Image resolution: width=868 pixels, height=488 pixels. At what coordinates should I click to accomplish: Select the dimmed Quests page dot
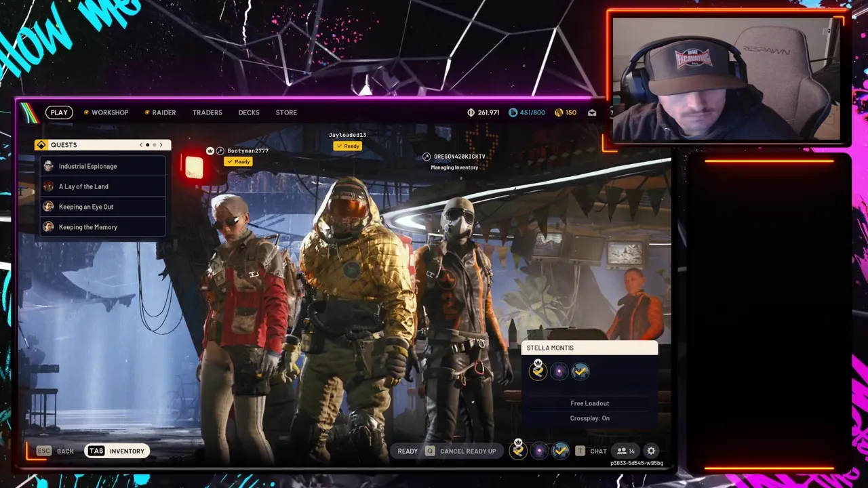coord(155,145)
